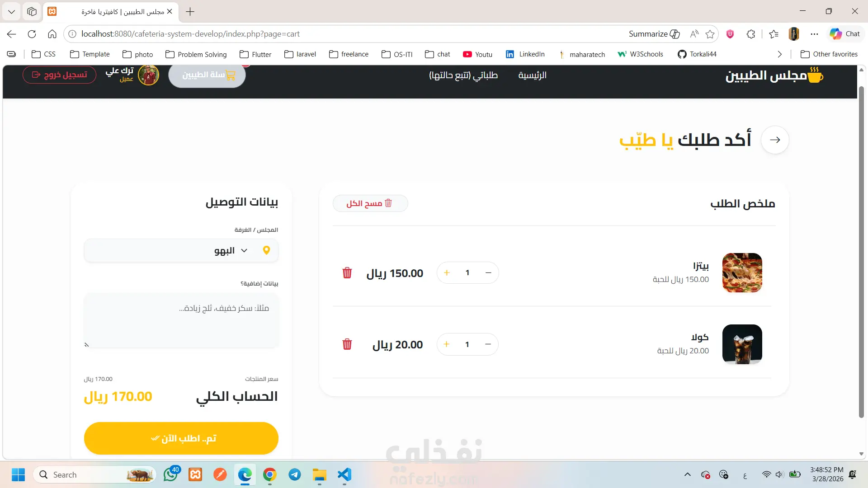The width and height of the screenshot is (868, 488).
Task: Open the room selection dropdown البهو
Action: point(181,251)
